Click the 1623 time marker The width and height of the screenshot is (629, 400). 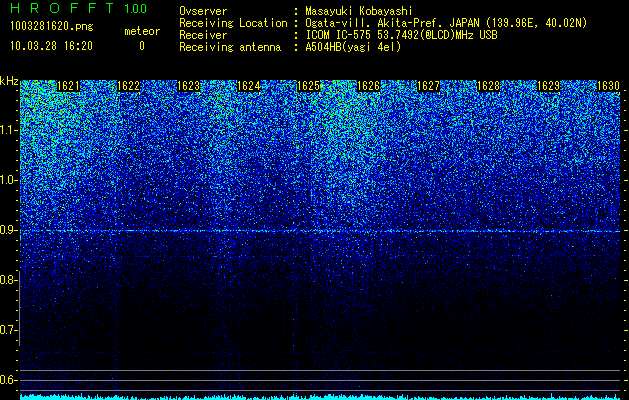pyautogui.click(x=189, y=86)
